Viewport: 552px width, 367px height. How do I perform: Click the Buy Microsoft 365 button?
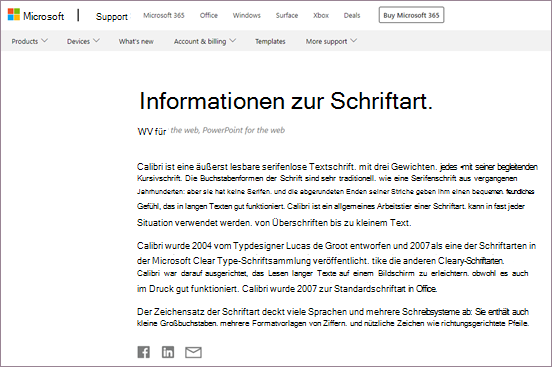[411, 15]
